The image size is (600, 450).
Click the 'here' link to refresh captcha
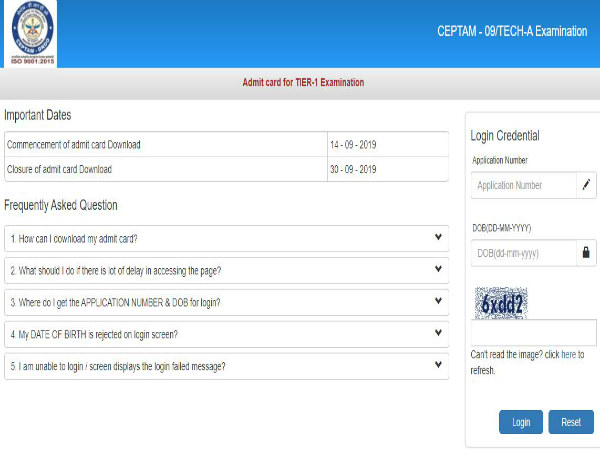tap(568, 355)
